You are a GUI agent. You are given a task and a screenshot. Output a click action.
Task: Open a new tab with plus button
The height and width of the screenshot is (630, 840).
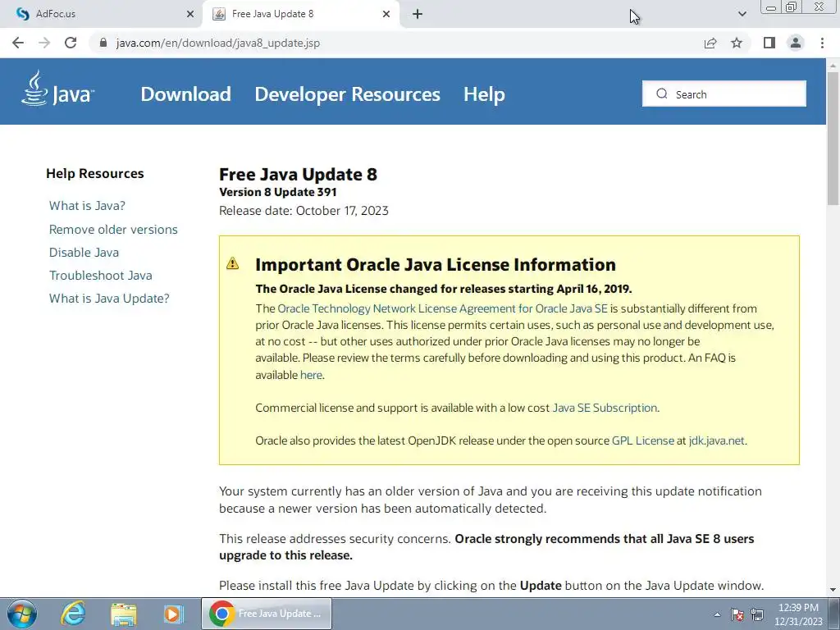418,14
